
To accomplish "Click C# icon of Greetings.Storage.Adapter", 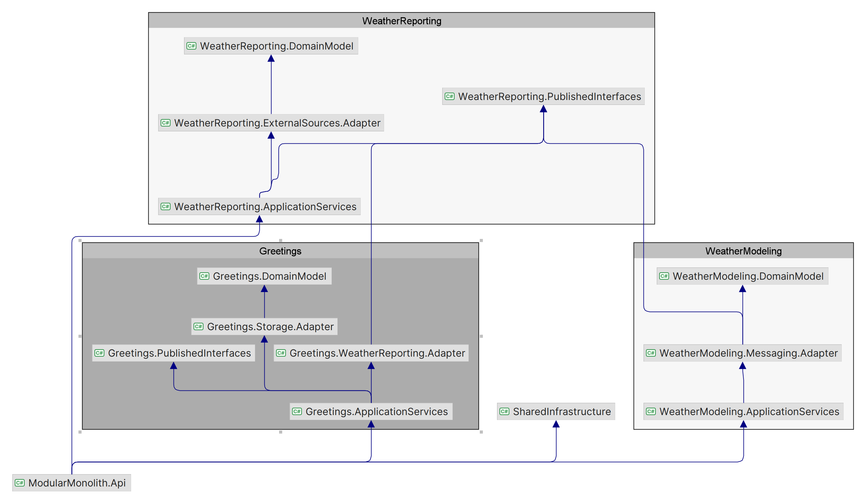I will coord(198,326).
